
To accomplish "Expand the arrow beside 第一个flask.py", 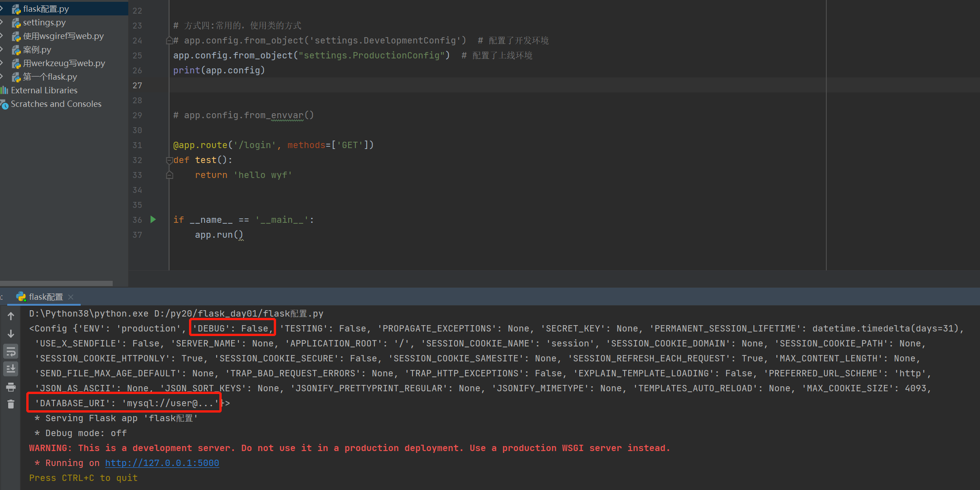I will (2, 77).
